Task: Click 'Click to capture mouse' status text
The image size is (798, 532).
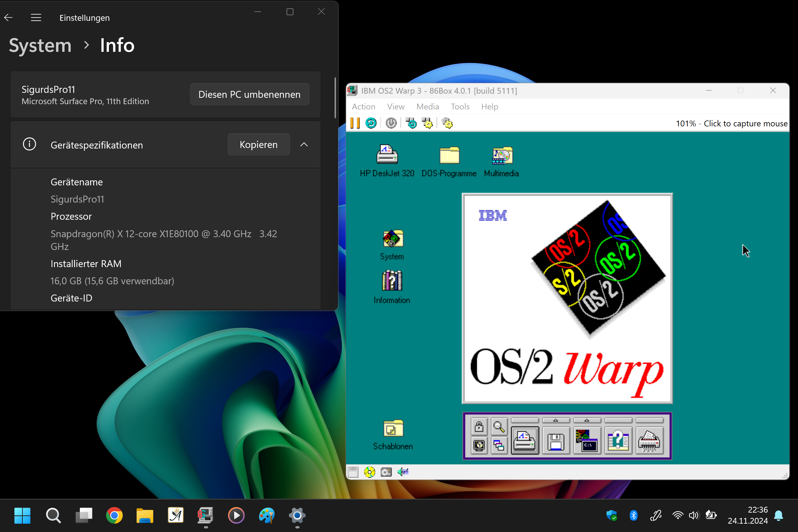Action: pos(745,124)
